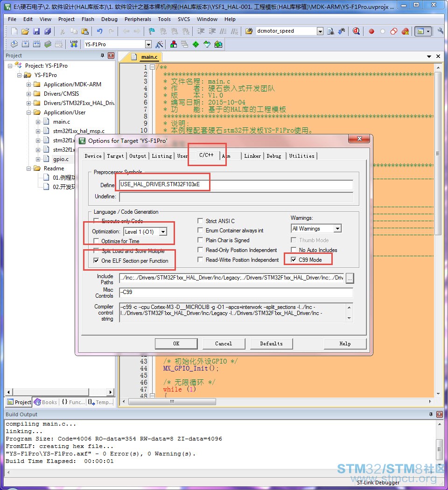
Task: Switch to Books tab in project panel
Action: click(x=46, y=402)
